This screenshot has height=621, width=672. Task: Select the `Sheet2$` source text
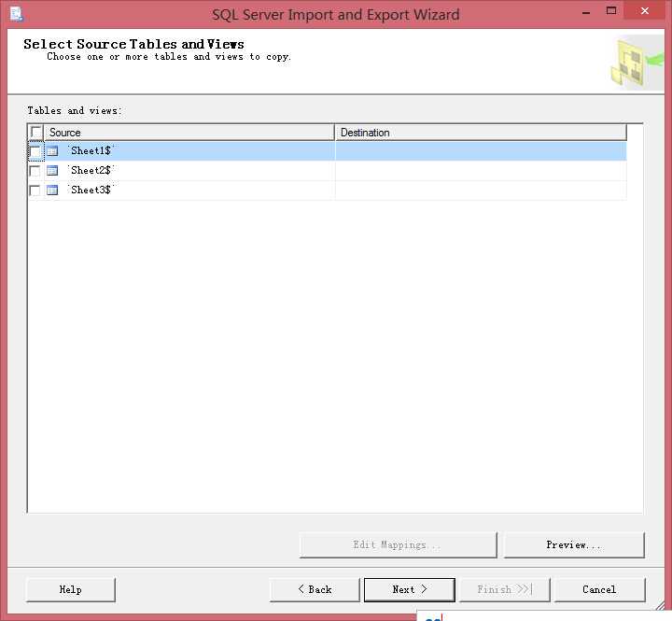91,170
